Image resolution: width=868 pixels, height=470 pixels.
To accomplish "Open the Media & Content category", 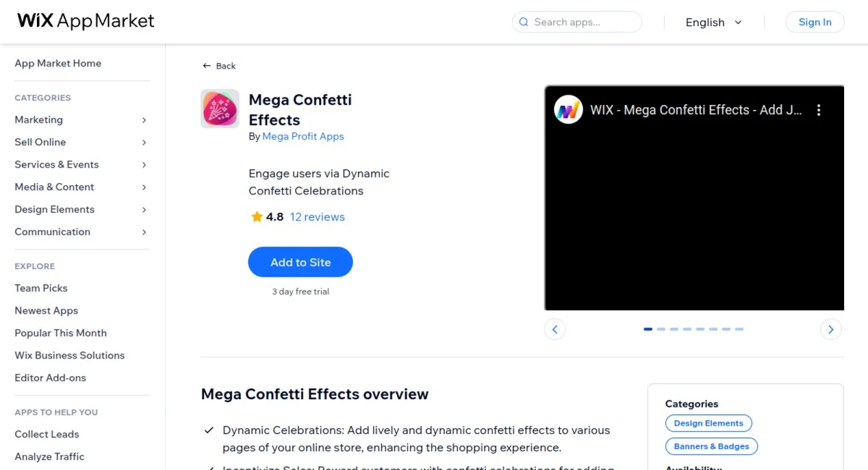I will pos(54,187).
